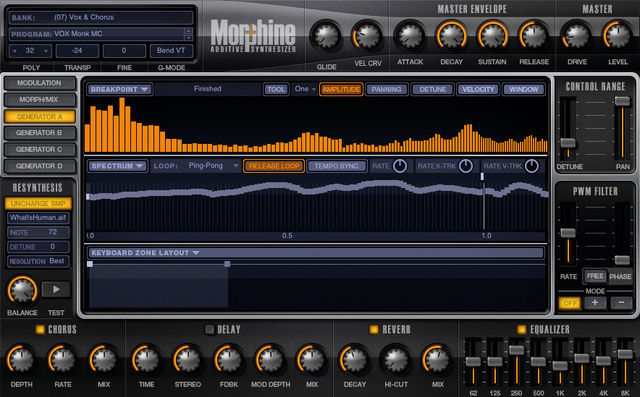Image resolution: width=640 pixels, height=397 pixels.
Task: Open the Bank selector
Action: point(101,18)
